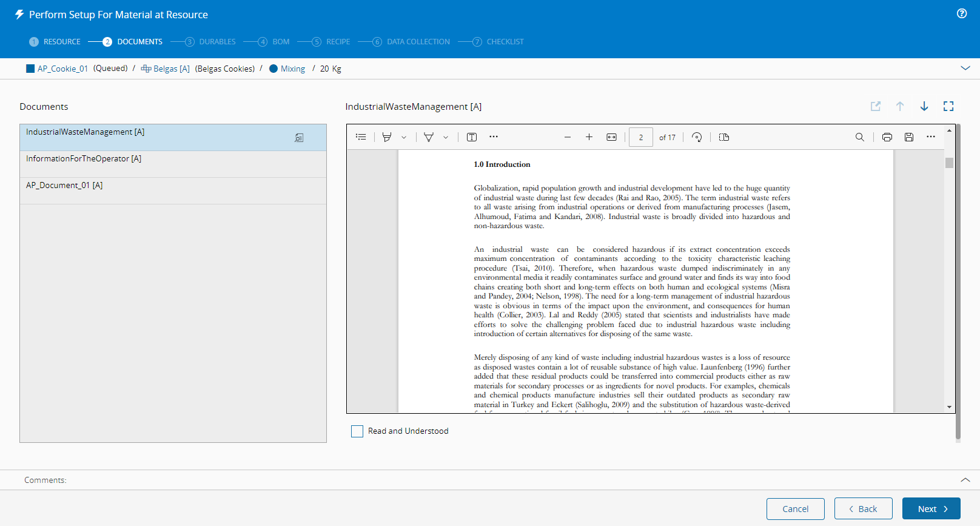980x526 pixels.
Task: Click the Next button
Action: (931, 508)
